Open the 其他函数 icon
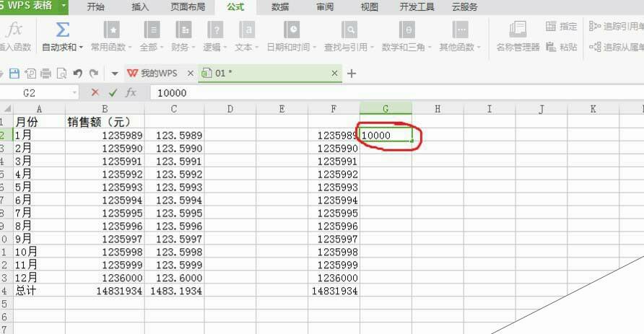 pos(460,30)
